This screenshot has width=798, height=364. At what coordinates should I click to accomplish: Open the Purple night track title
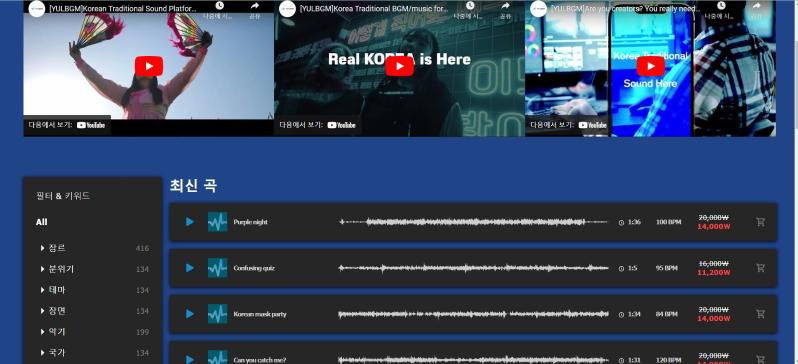(250, 222)
